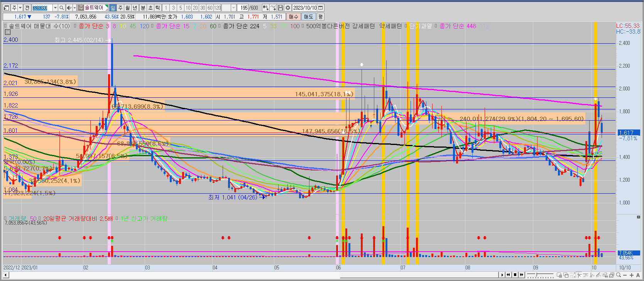Viewport: 644px width, 281px height.
Task: Click the crosshair cursor icon in bottom toolbar
Action: (x=579, y=275)
